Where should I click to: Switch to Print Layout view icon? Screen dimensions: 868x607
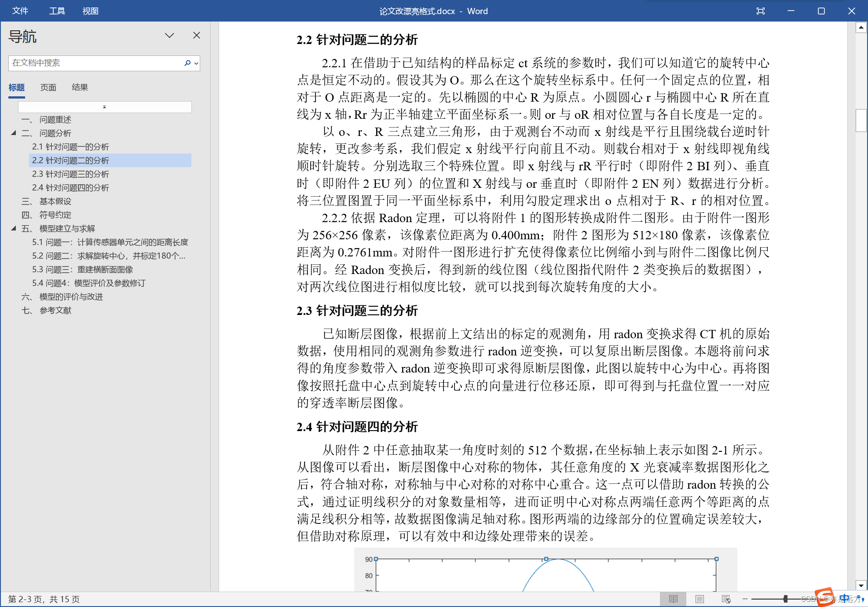(x=700, y=599)
